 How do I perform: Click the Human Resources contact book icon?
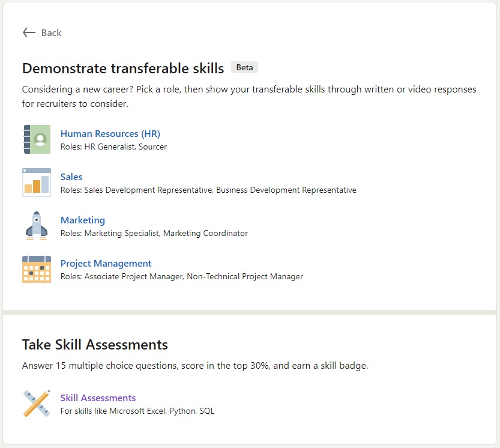[x=37, y=139]
